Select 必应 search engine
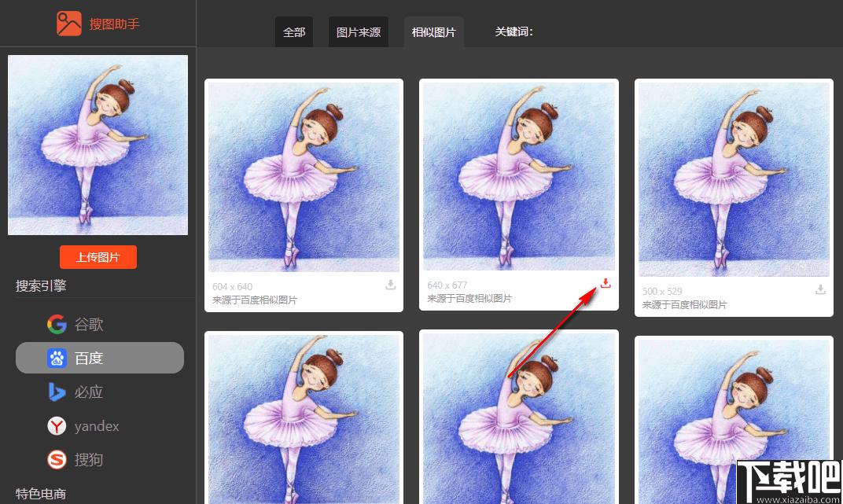843x504 pixels. click(x=100, y=392)
